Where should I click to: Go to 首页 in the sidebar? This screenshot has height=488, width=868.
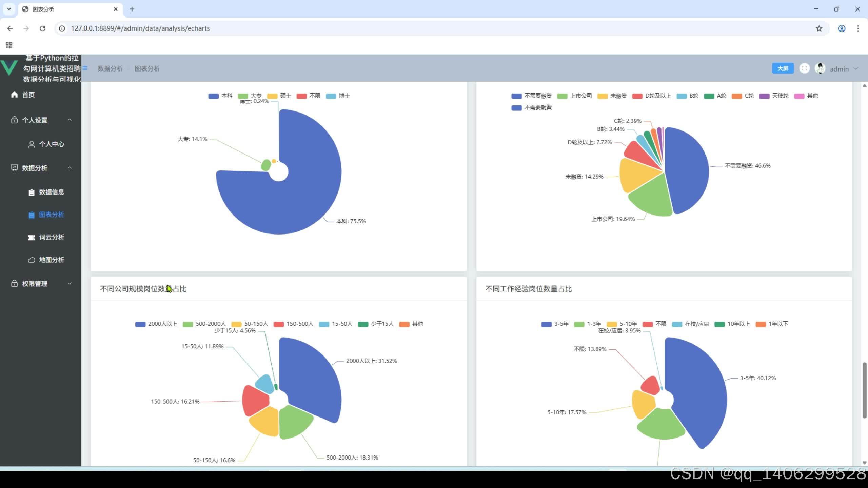[x=41, y=95]
